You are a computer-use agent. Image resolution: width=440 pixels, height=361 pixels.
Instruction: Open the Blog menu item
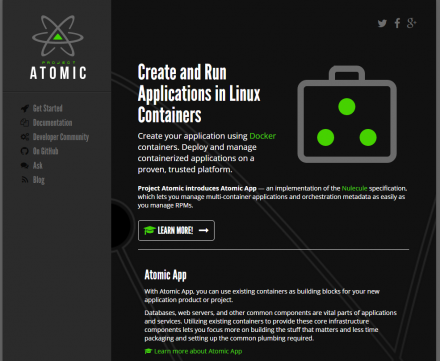point(39,180)
